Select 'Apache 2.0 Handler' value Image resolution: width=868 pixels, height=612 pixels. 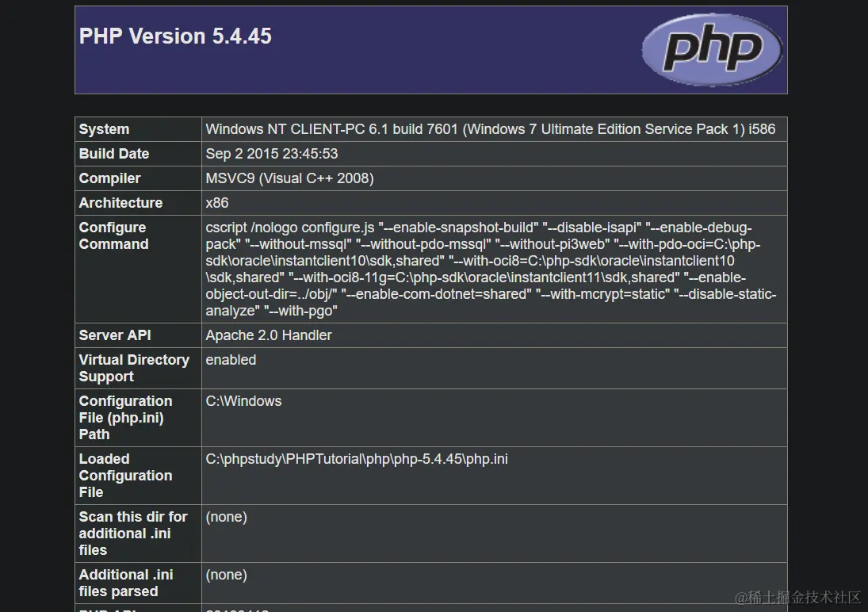coord(269,335)
